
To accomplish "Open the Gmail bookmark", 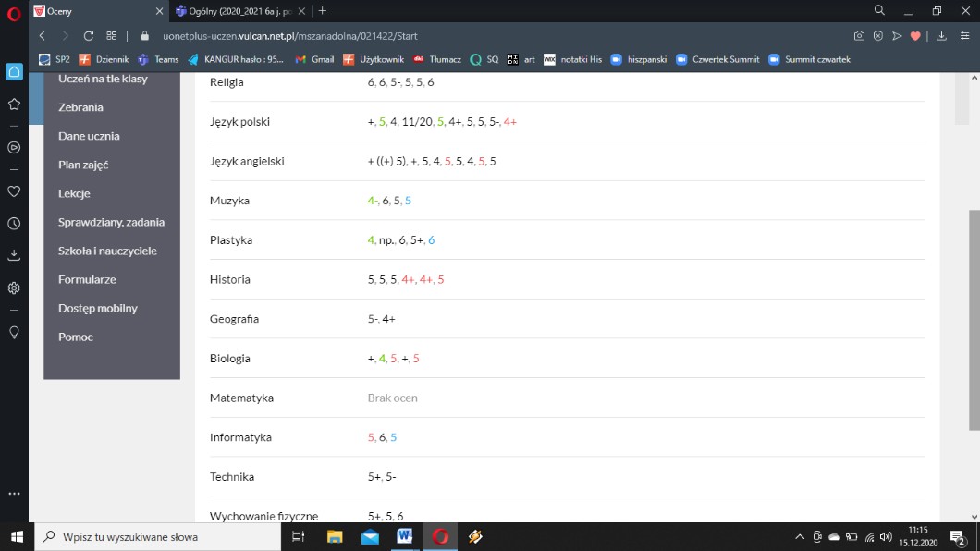I will (314, 59).
